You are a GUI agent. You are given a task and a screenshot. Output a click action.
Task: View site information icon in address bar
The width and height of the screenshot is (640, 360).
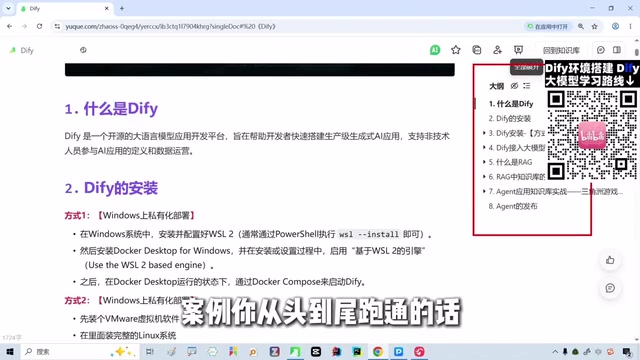coord(57,26)
